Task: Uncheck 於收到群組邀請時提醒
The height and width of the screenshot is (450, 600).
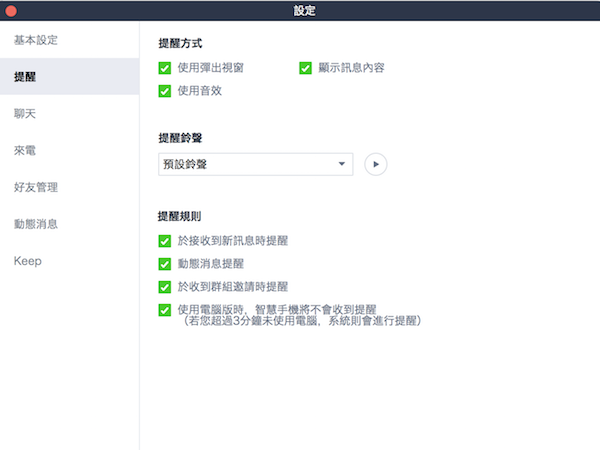Action: click(x=165, y=287)
